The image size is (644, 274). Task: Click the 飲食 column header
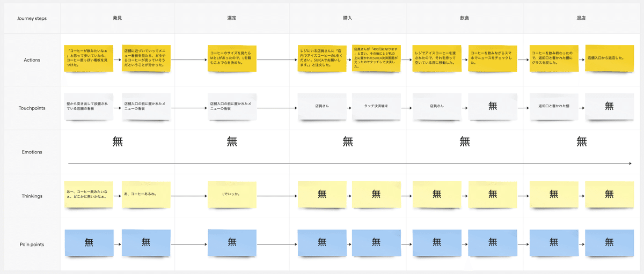point(464,18)
